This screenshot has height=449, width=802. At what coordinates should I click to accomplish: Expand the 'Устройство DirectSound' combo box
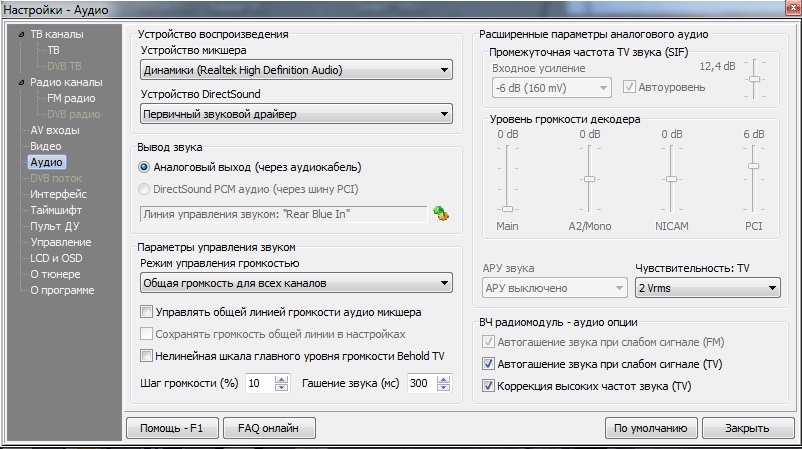[x=295, y=114]
